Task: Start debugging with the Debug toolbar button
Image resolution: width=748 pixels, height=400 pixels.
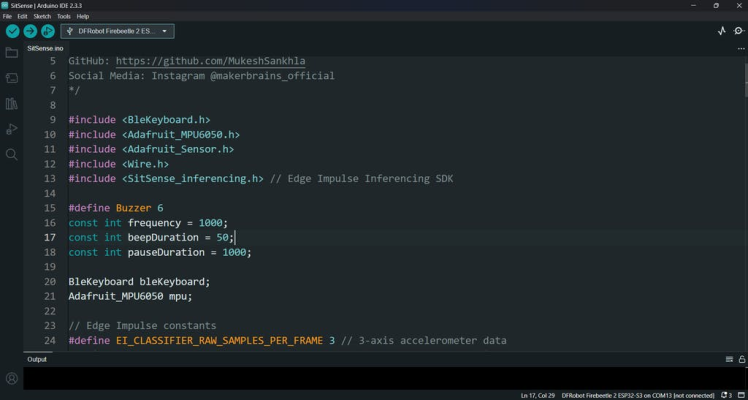Action: pyautogui.click(x=47, y=31)
